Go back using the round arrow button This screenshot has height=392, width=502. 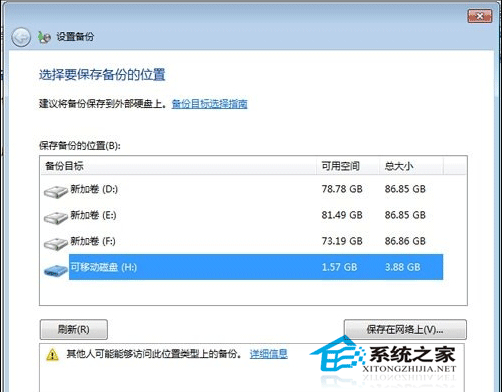pos(21,37)
